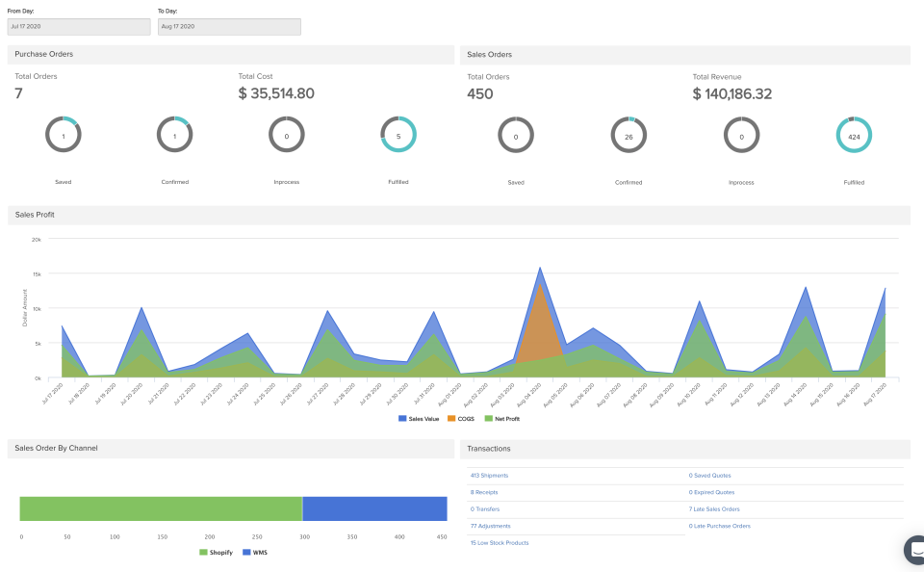Viewport: 924px width, 572px height.
Task: Open the 7 Late Sales Orders report
Action: click(x=713, y=508)
